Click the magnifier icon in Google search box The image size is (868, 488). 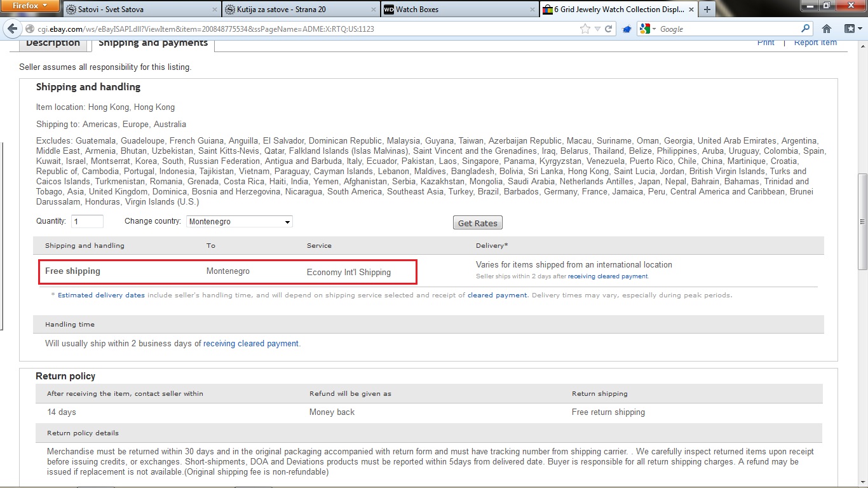[806, 29]
